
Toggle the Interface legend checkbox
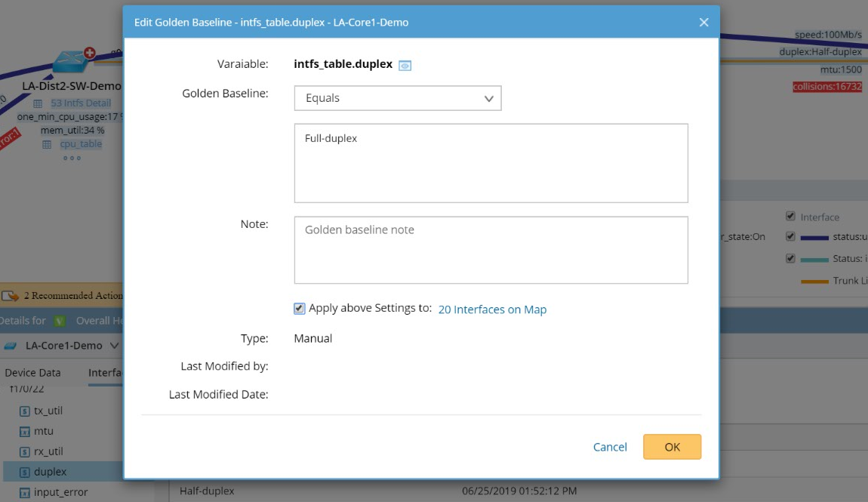point(790,217)
